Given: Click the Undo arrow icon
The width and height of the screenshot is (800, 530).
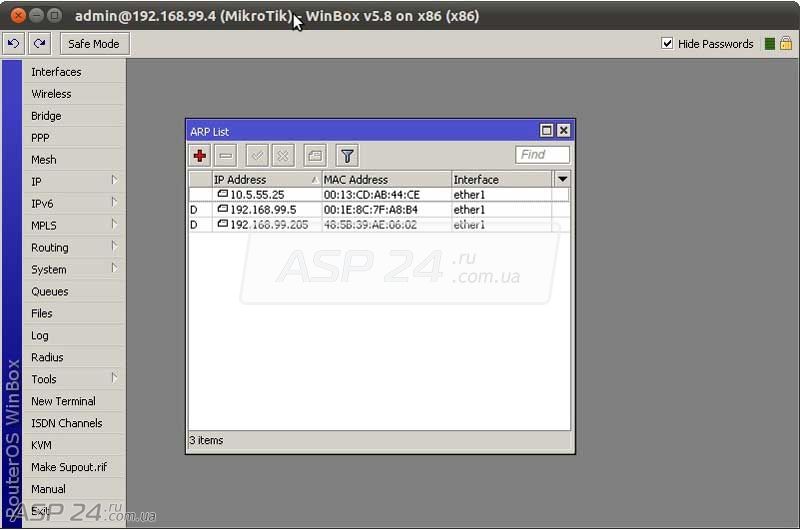Looking at the screenshot, I should (14, 43).
